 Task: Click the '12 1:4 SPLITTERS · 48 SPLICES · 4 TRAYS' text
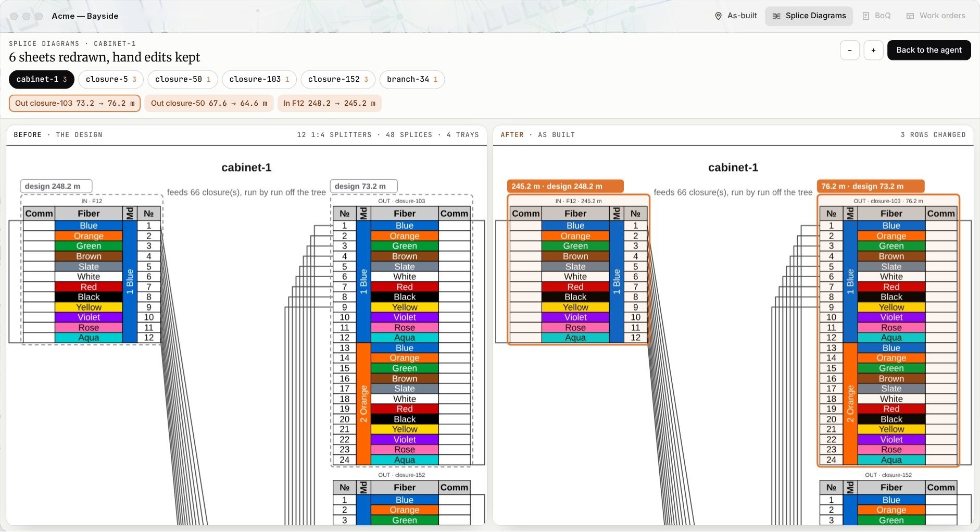tap(388, 135)
